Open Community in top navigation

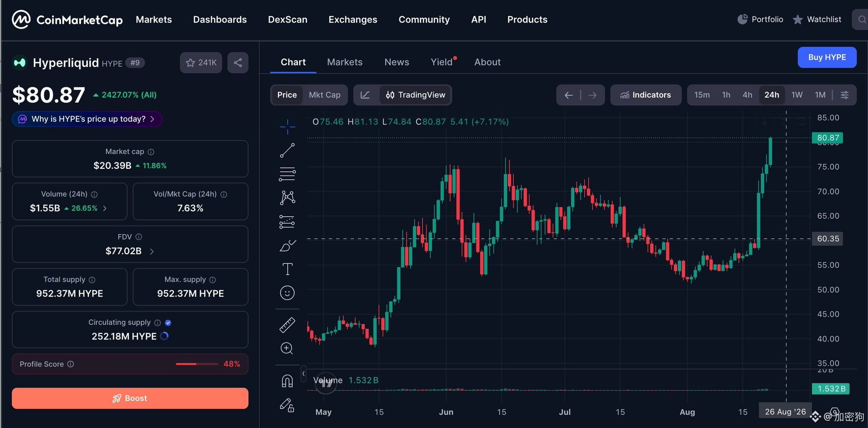click(424, 20)
